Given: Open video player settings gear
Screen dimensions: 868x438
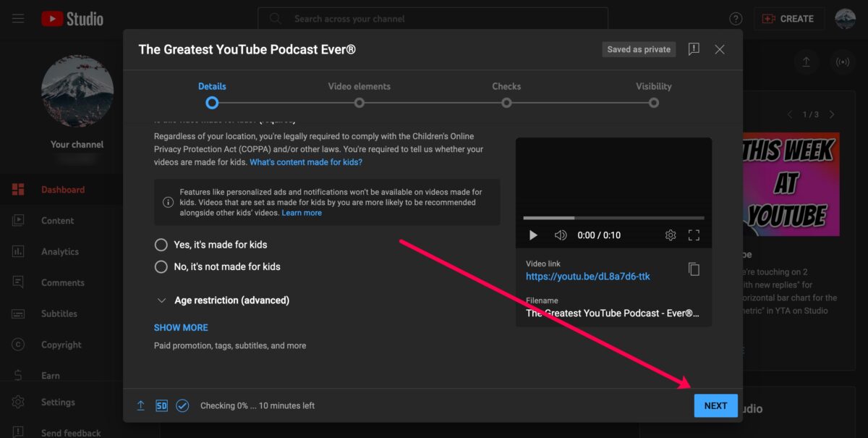Looking at the screenshot, I should pyautogui.click(x=671, y=235).
